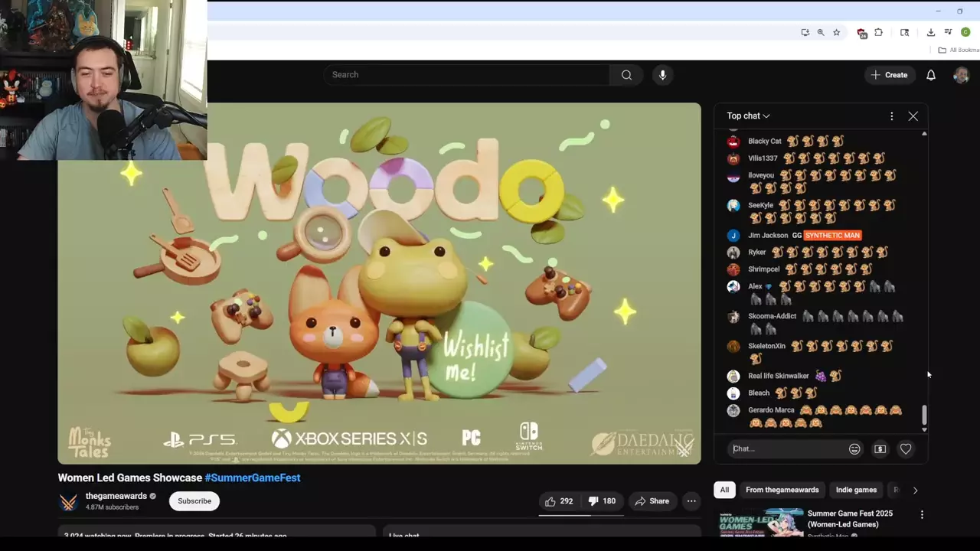This screenshot has width=980, height=551.
Task: Open Chrome media controls icon
Action: click(x=948, y=32)
